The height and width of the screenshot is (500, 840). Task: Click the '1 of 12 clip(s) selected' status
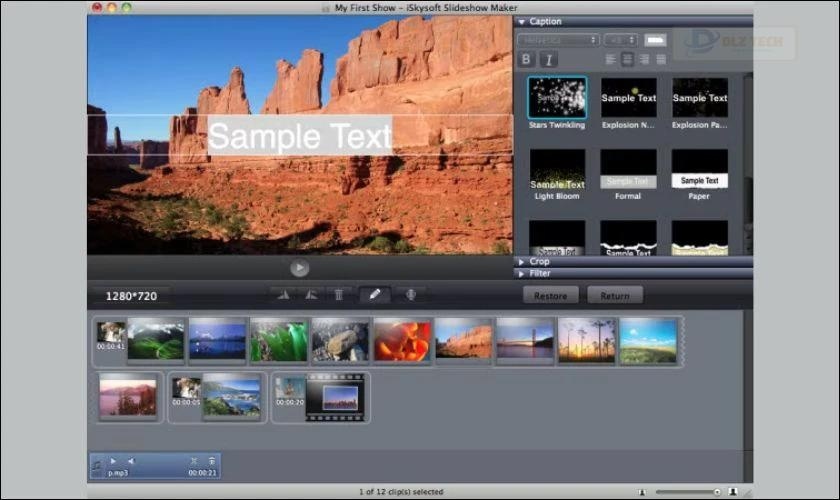point(401,491)
